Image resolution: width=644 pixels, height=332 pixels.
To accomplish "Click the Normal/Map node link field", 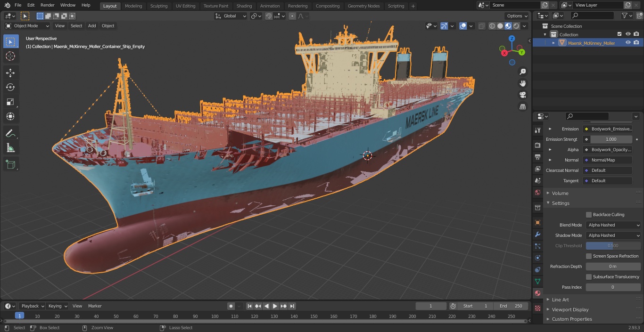I will [x=608, y=160].
